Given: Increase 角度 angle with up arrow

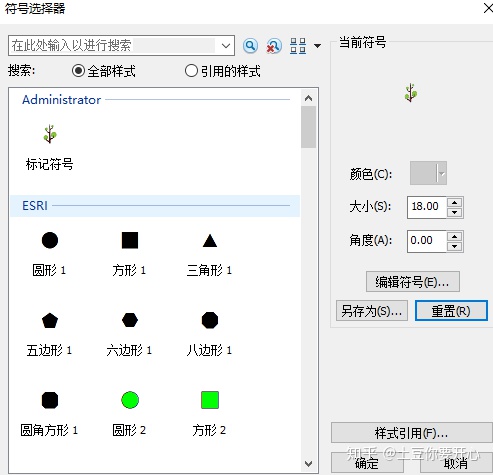Looking at the screenshot, I should 454,236.
